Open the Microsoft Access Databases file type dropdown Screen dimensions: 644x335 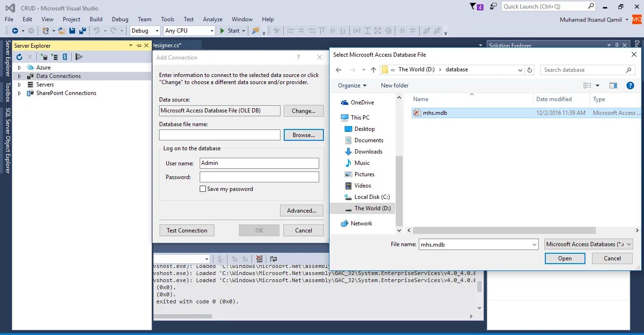(588, 244)
